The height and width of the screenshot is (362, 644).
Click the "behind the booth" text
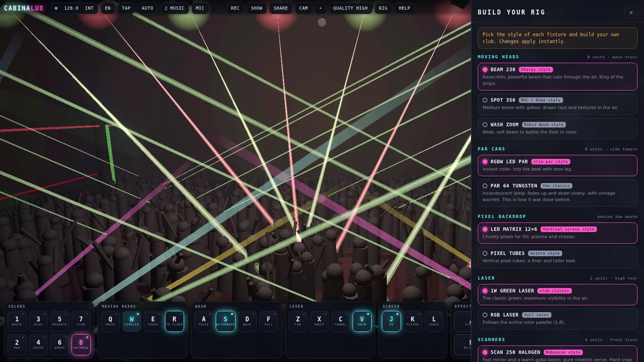click(x=617, y=217)
